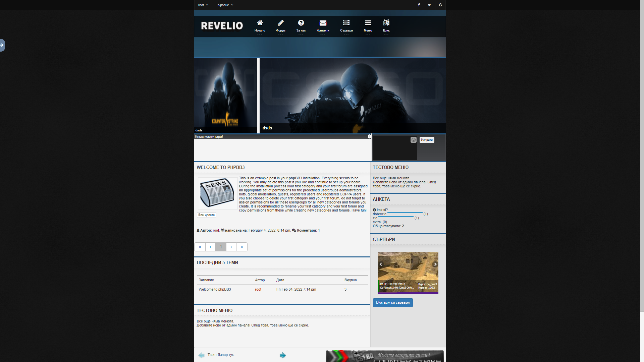Image resolution: width=644 pixels, height=362 pixels.
Task: Click the Twitter icon in top bar
Action: point(429,5)
